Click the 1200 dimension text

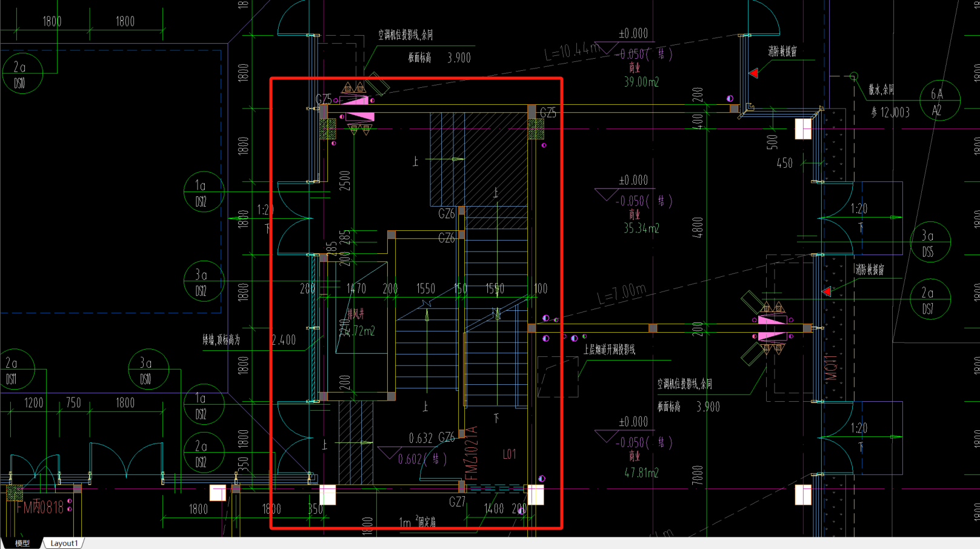(33, 403)
